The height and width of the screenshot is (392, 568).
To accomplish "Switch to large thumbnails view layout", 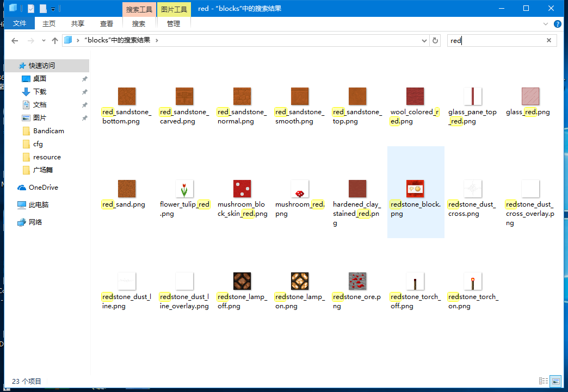I will pyautogui.click(x=555, y=381).
